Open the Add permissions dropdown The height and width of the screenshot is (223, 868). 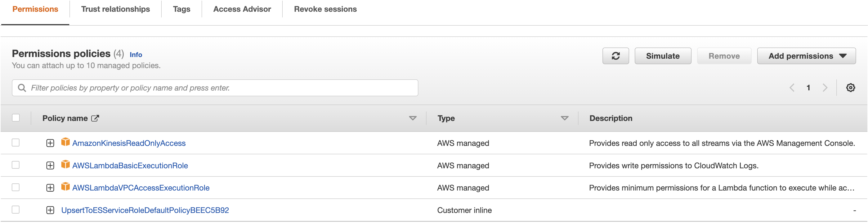coord(806,56)
